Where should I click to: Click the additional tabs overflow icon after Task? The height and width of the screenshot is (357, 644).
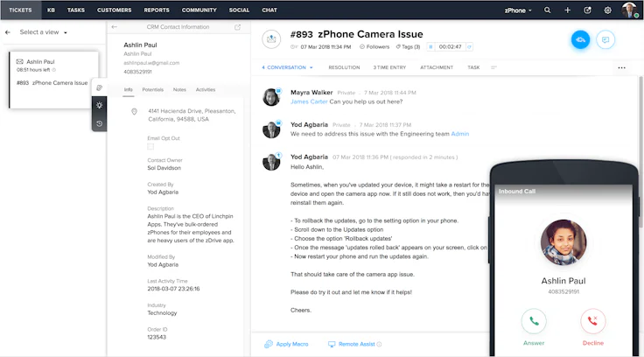click(493, 67)
